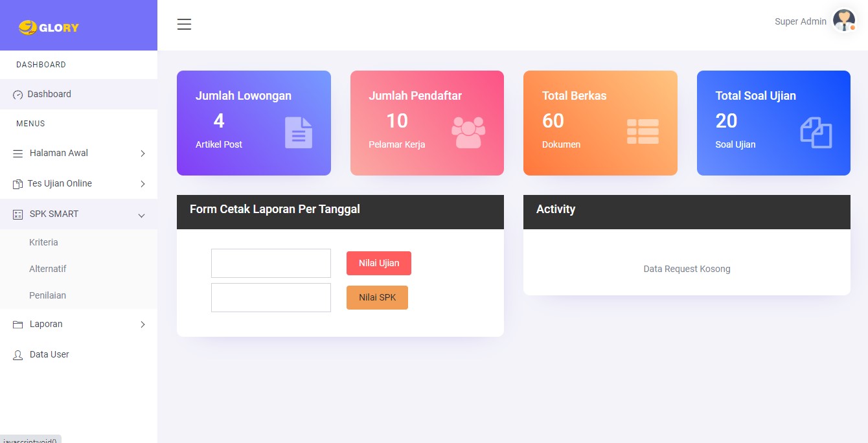
Task: Click the Super Admin avatar picture
Action: (843, 21)
